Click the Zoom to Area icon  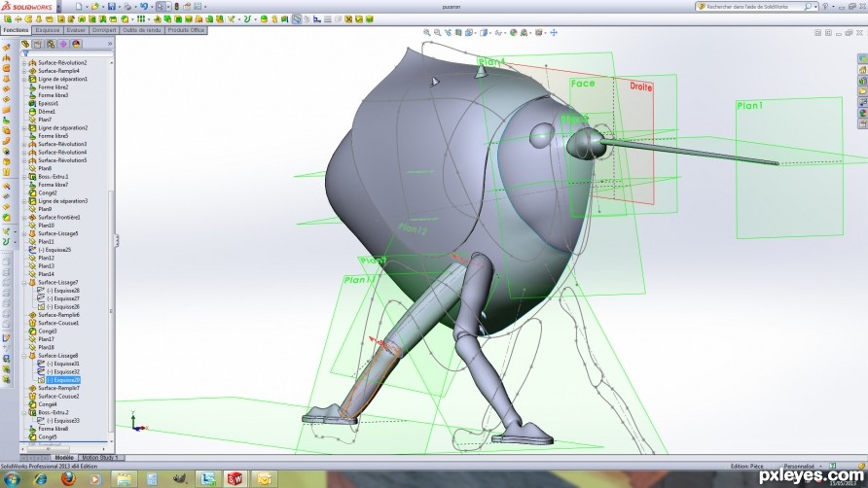(437, 33)
